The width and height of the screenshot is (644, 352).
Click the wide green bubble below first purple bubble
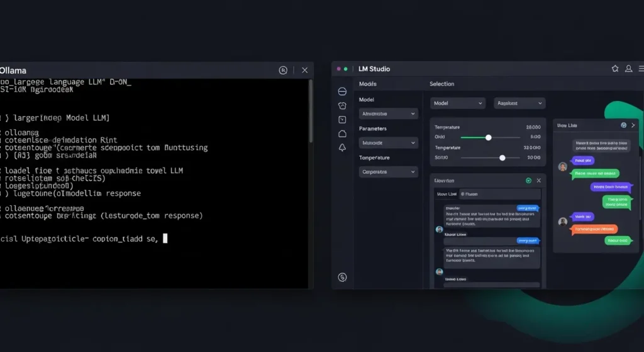click(x=595, y=174)
